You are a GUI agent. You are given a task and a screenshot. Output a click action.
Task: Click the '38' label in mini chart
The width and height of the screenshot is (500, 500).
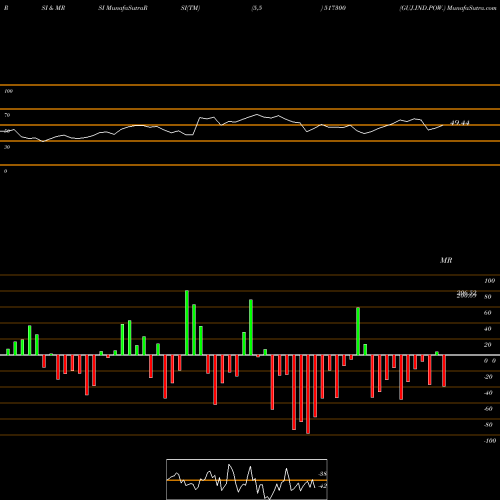tap(322, 474)
